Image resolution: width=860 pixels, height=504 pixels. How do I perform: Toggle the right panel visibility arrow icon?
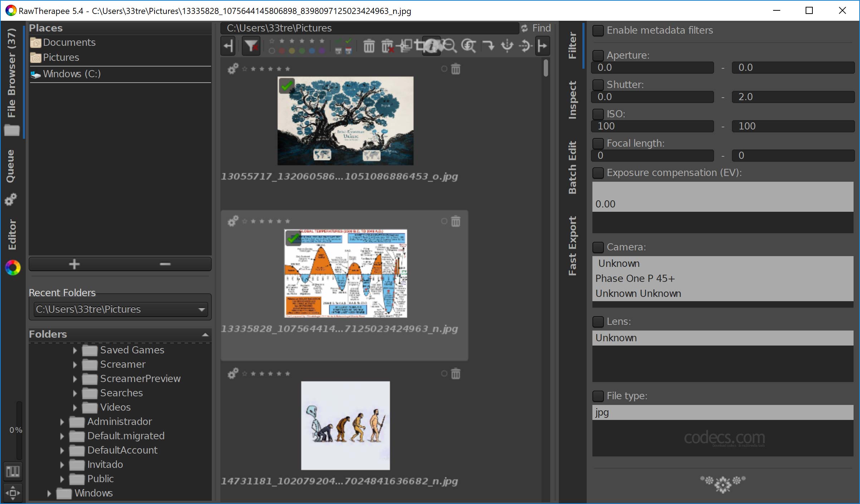[542, 46]
